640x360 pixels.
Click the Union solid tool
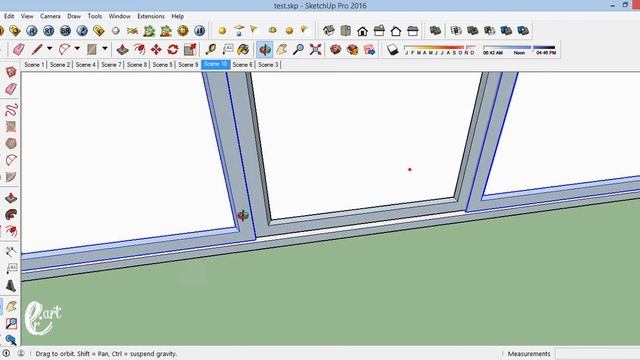pyautogui.click(x=473, y=31)
